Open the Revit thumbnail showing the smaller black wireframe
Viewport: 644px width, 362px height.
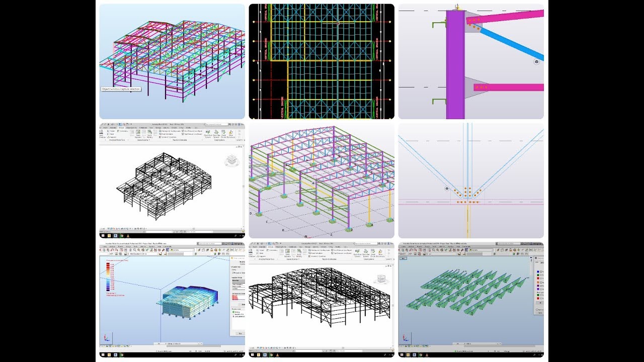[172, 180]
